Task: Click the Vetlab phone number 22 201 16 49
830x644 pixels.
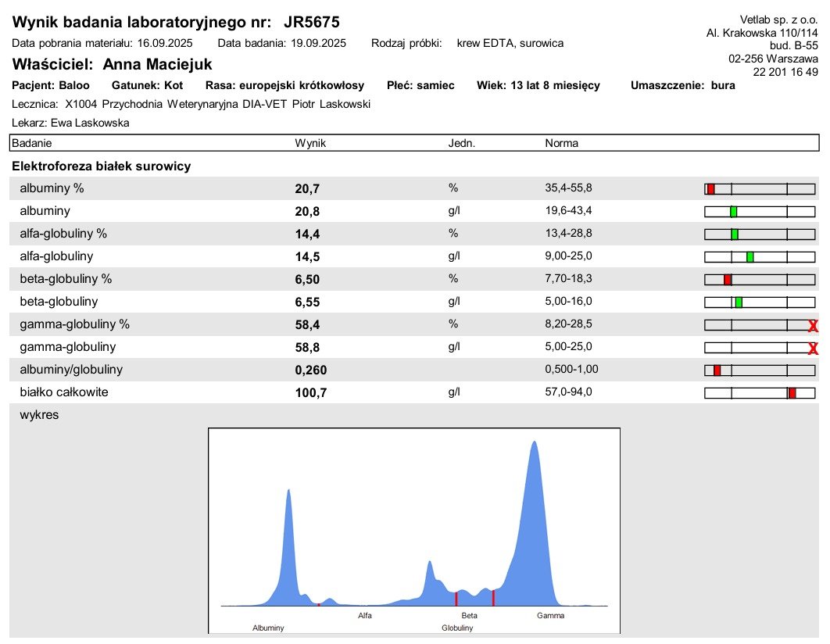Action: coord(785,72)
